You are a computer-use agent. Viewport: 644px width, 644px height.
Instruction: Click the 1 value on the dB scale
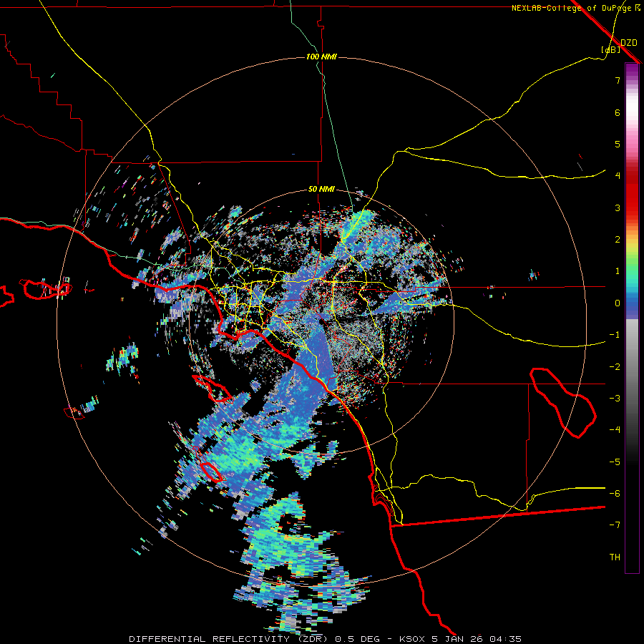click(618, 271)
